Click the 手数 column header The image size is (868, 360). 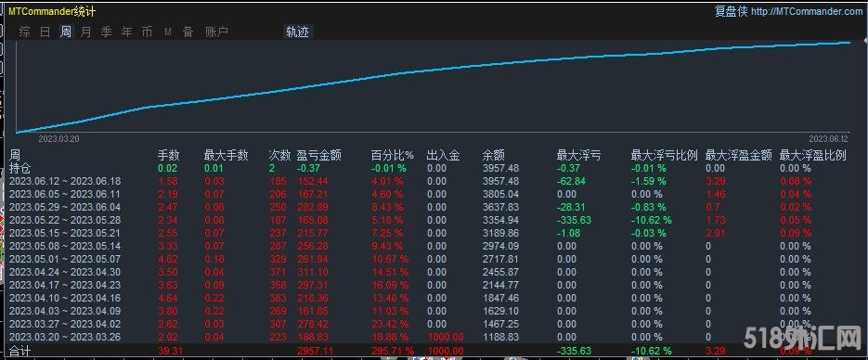pyautogui.click(x=169, y=156)
